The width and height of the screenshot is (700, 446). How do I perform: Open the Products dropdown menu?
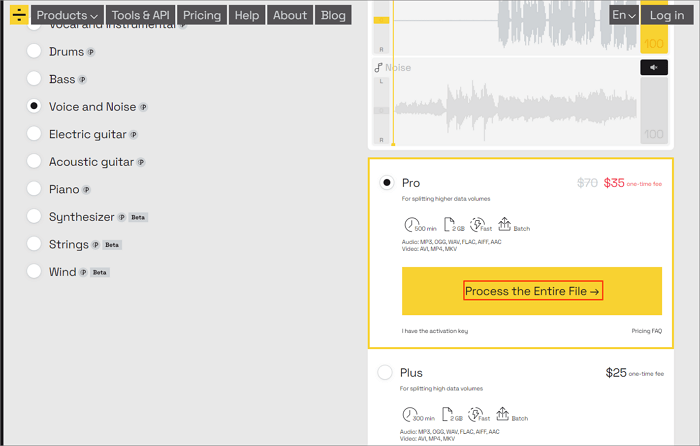(x=67, y=15)
